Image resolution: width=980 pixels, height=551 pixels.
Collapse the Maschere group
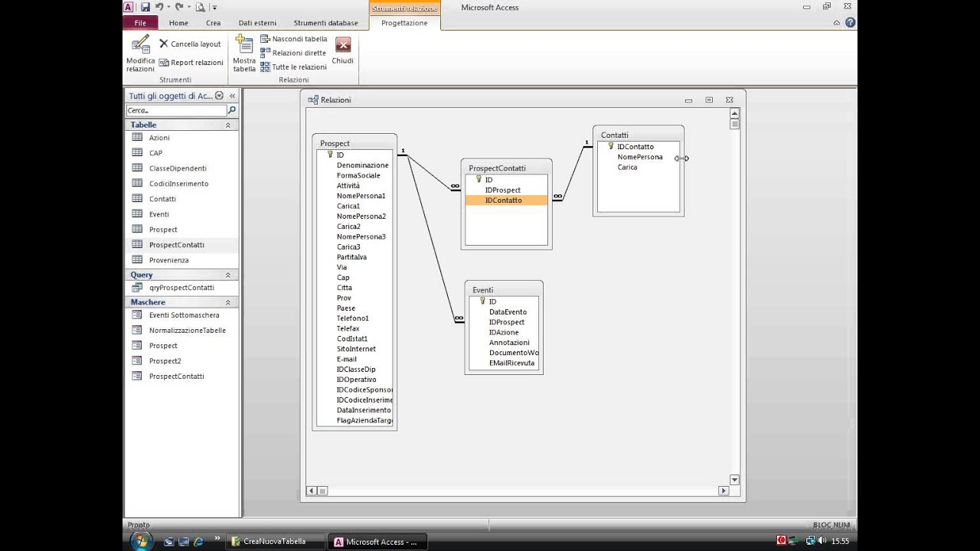tap(227, 302)
